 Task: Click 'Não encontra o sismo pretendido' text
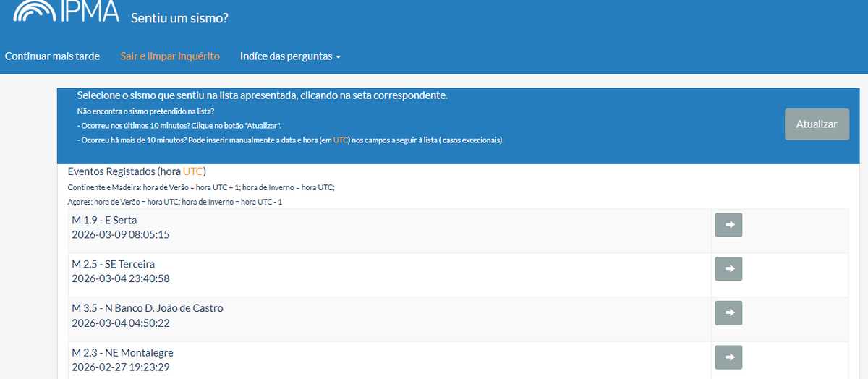pyautogui.click(x=145, y=111)
